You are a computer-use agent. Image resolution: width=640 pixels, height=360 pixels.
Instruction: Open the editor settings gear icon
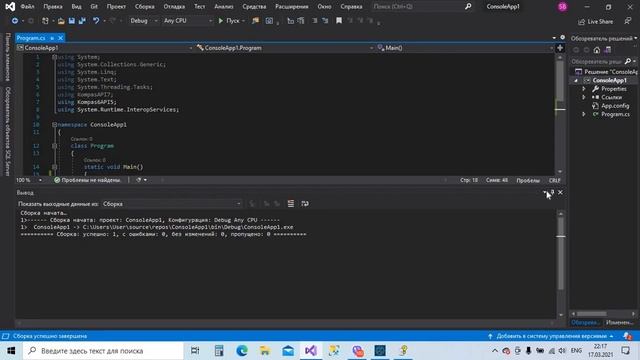tap(562, 38)
